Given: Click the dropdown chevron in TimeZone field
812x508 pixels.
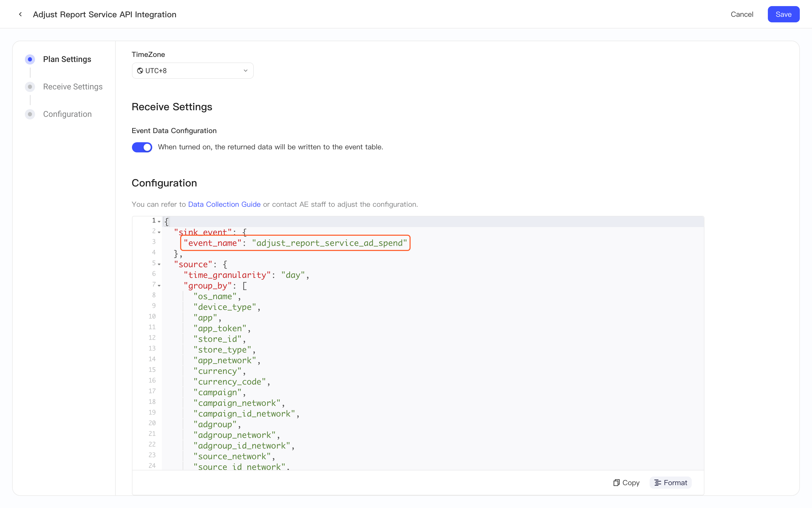Looking at the screenshot, I should (x=246, y=71).
